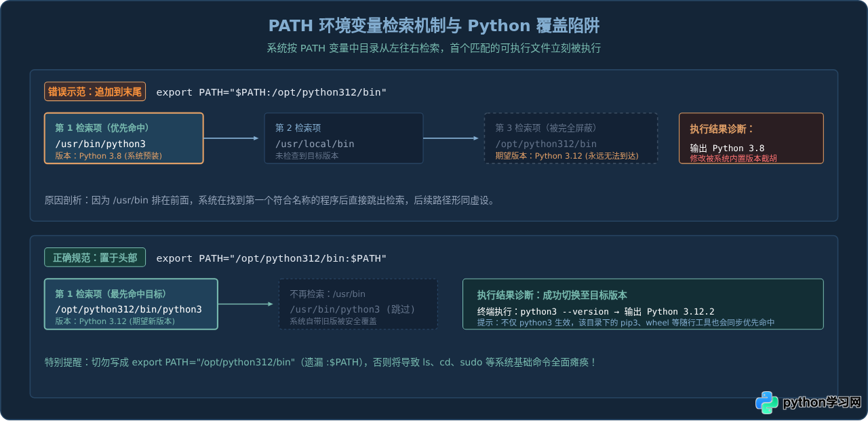Click text 不再检索：/usr/bin

pyautogui.click(x=328, y=294)
